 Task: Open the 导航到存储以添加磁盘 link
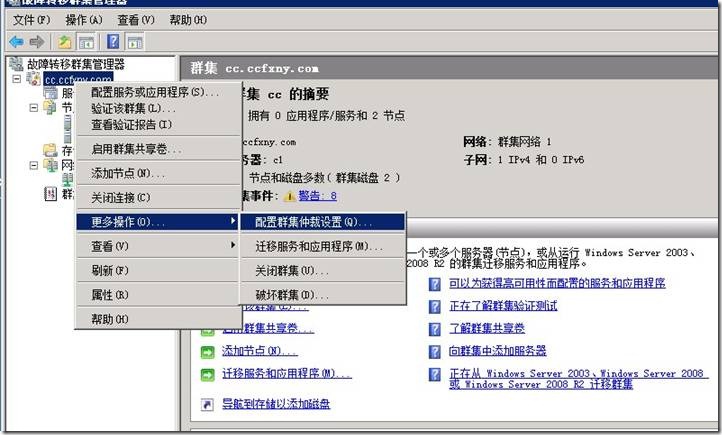[x=276, y=404]
